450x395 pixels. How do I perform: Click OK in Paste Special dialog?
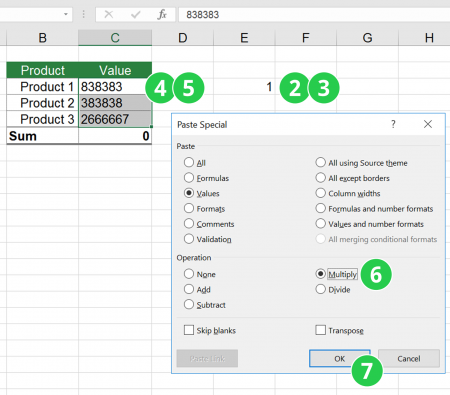pos(340,359)
